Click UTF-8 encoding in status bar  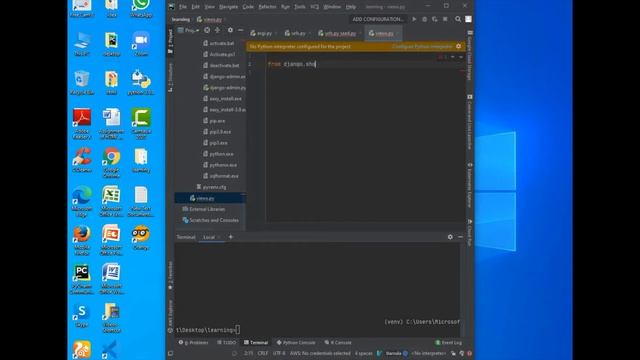click(279, 353)
